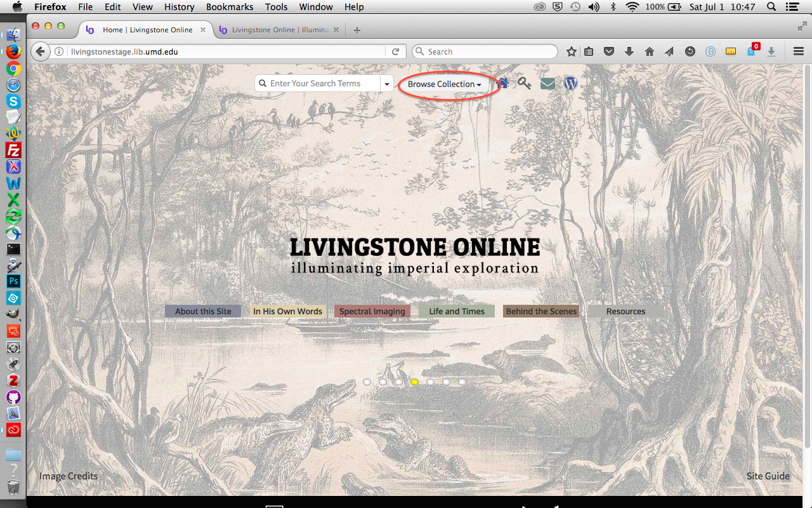
Task: Open a new tab with plus button
Action: [x=357, y=30]
